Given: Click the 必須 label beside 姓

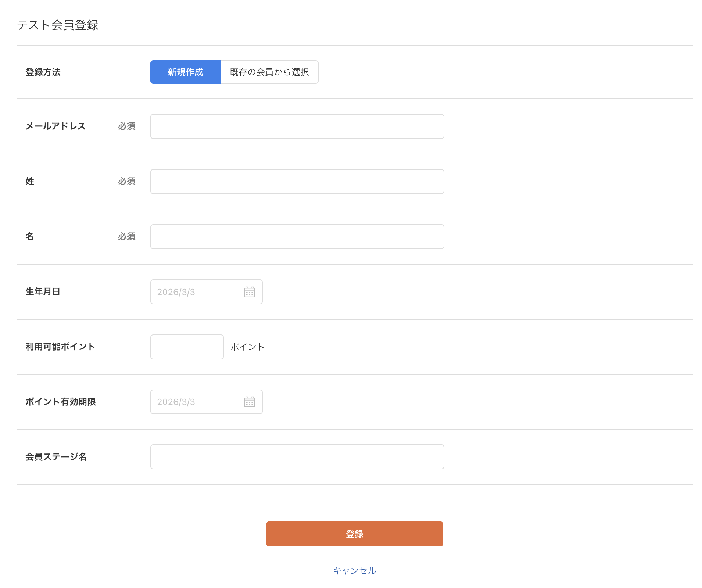Looking at the screenshot, I should tap(126, 181).
